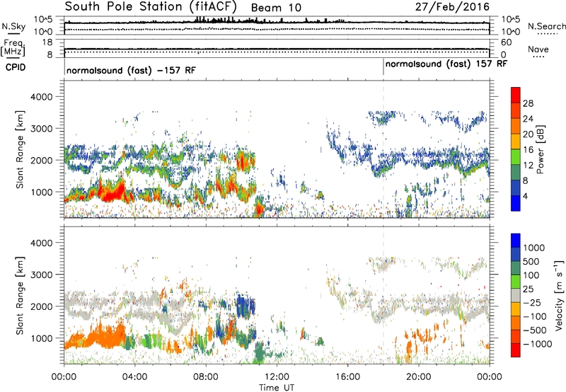Click the "12:00" time axis label
Image resolution: width=566 pixels, height=392 pixels.
tap(277, 377)
